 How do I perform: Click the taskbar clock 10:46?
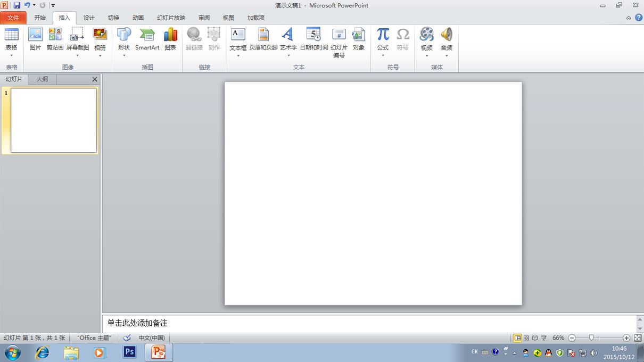coord(619,349)
